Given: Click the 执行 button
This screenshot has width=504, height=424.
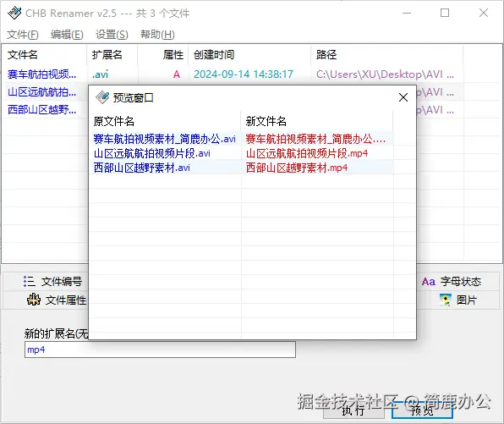Looking at the screenshot, I should [x=353, y=410].
